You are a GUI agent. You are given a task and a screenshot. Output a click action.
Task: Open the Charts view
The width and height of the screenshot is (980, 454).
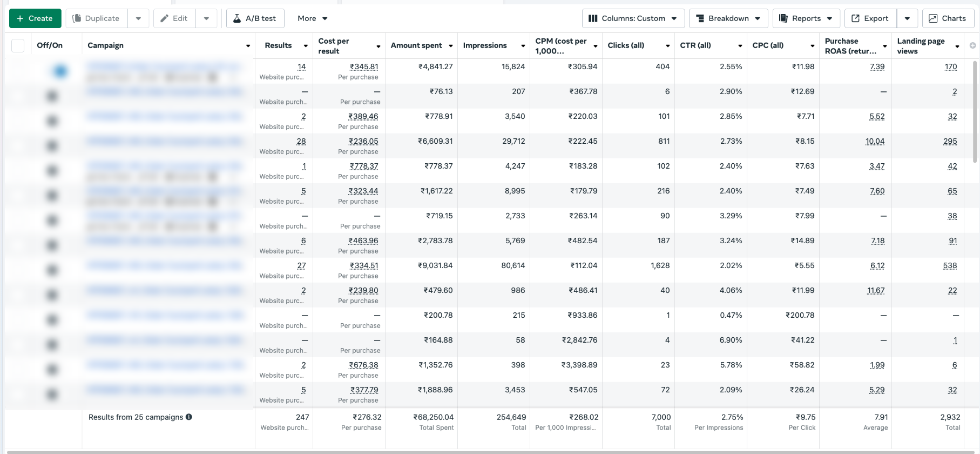click(x=948, y=18)
